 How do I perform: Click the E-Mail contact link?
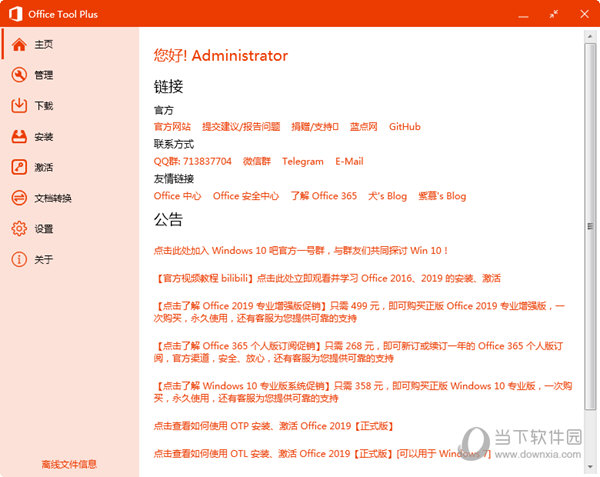pos(349,161)
